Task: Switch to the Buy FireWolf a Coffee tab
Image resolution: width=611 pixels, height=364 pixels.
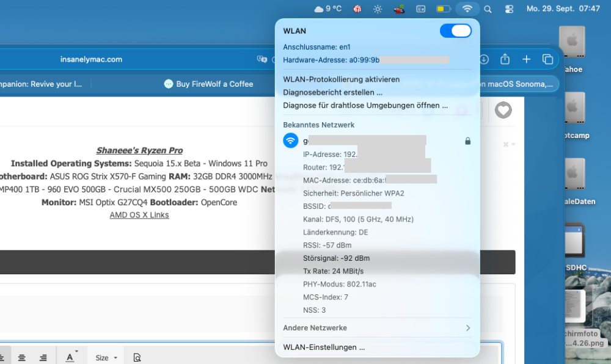Action: click(x=208, y=84)
